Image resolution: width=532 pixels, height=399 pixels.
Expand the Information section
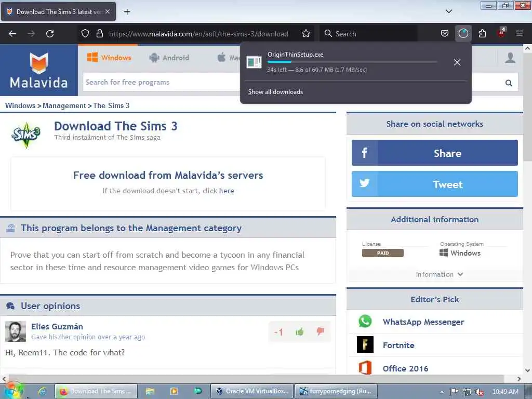pos(440,274)
